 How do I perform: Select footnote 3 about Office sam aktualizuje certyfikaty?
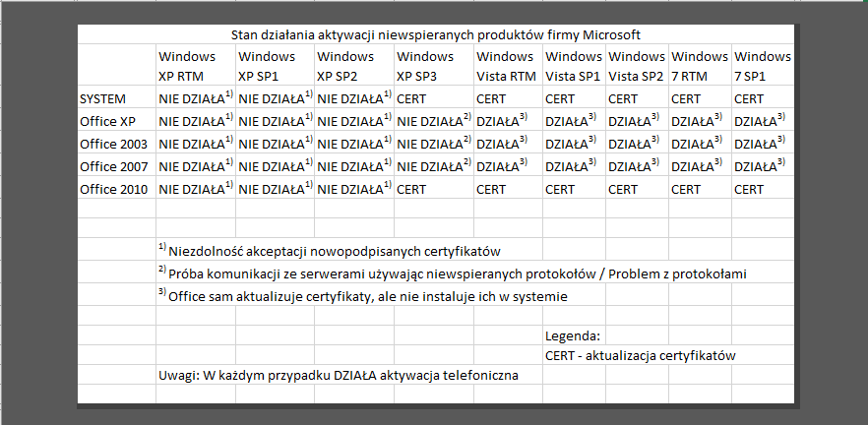point(362,296)
